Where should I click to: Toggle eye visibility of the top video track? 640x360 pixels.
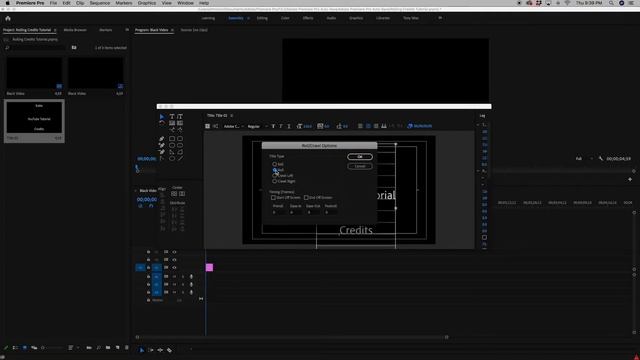tap(174, 252)
